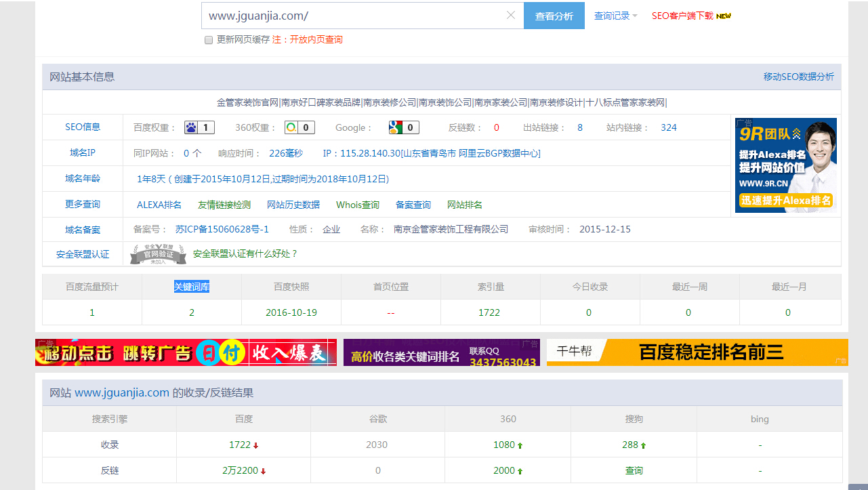Click the Google indexed count 2030
The width and height of the screenshot is (868, 490).
377,445
